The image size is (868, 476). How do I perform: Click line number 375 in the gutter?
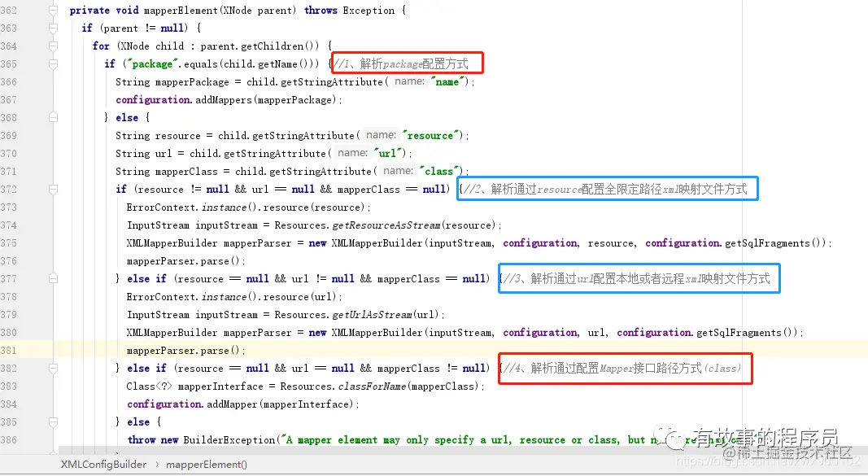[9, 243]
